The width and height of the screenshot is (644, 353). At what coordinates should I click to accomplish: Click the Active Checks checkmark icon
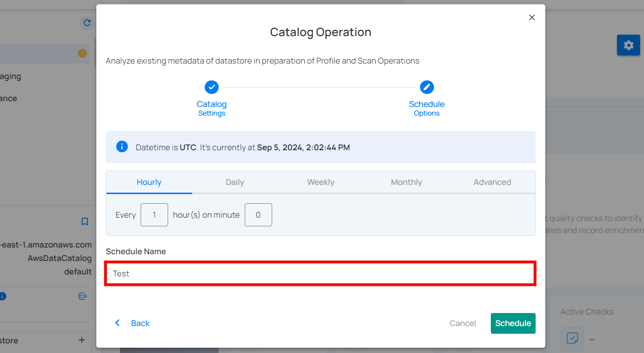point(572,339)
